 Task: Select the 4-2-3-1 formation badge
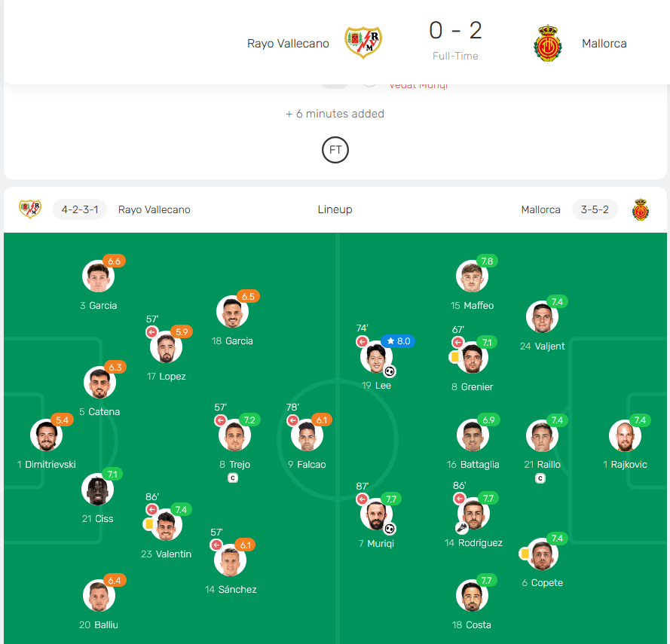(79, 209)
